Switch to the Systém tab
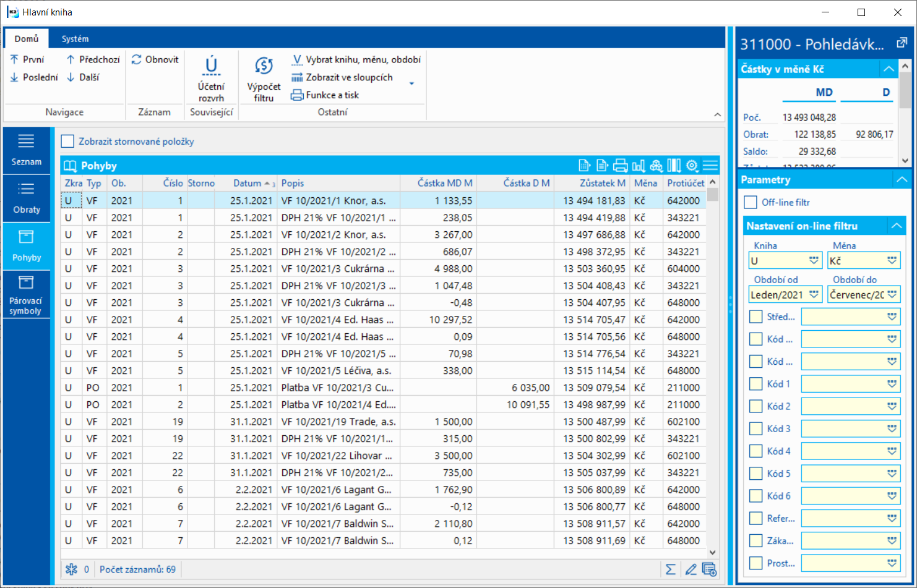This screenshot has width=917, height=588. click(x=75, y=38)
